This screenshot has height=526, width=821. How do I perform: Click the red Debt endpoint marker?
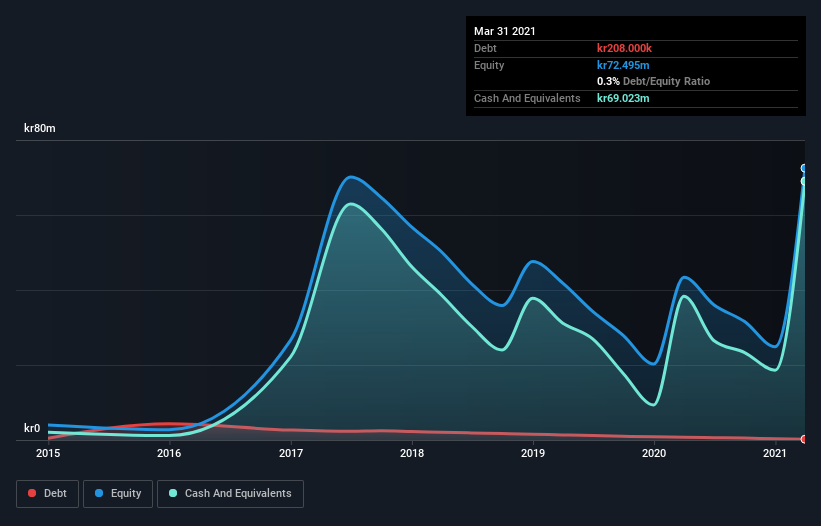pyautogui.click(x=804, y=439)
